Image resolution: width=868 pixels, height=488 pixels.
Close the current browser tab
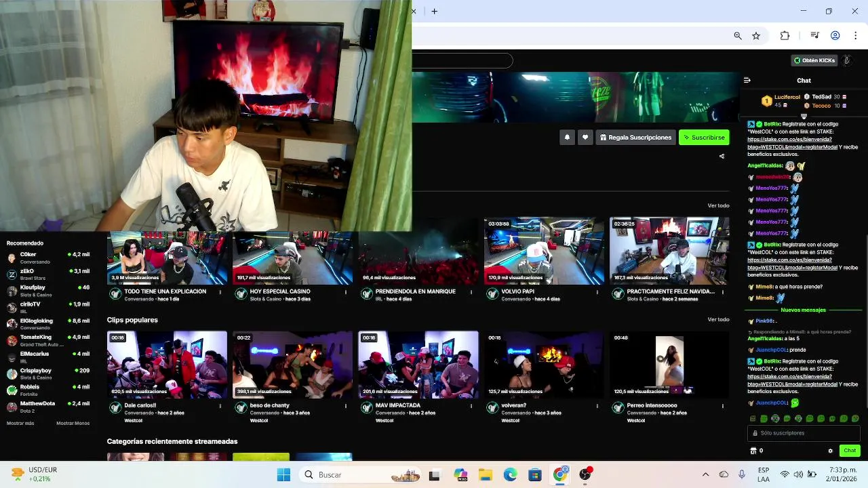(x=414, y=11)
